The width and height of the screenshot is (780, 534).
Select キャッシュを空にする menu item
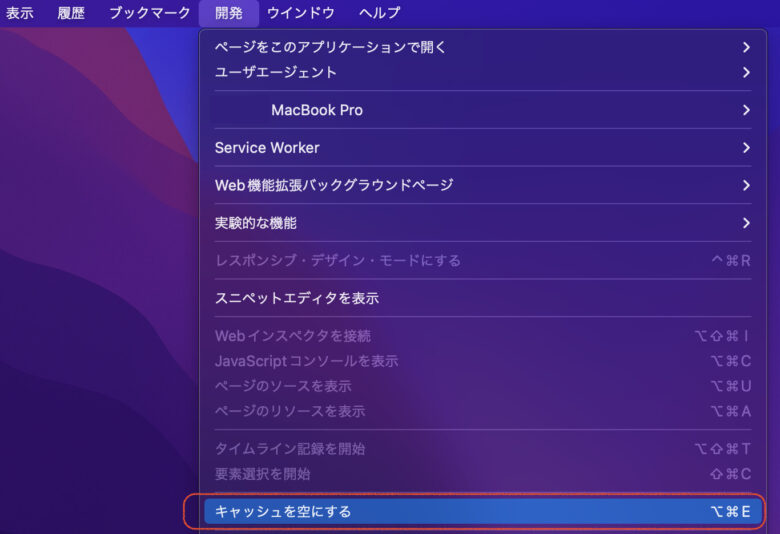pos(483,512)
